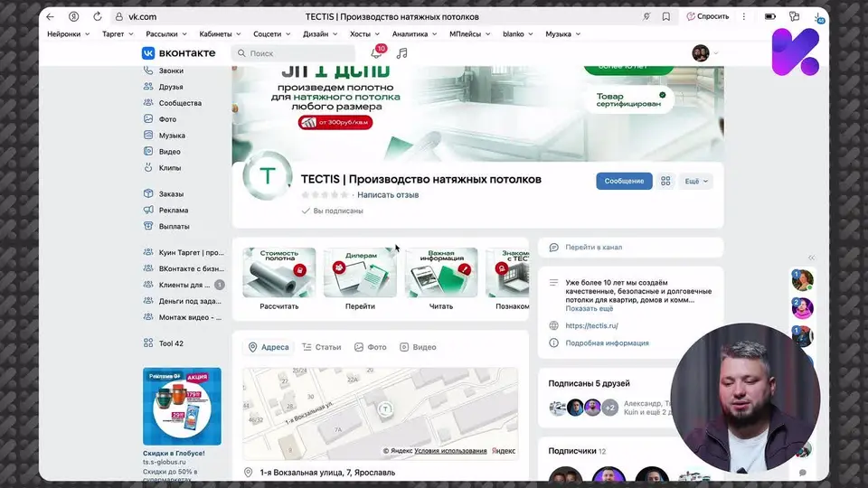Open the Дилерам Перейти card
868x488 pixels.
[x=360, y=279]
